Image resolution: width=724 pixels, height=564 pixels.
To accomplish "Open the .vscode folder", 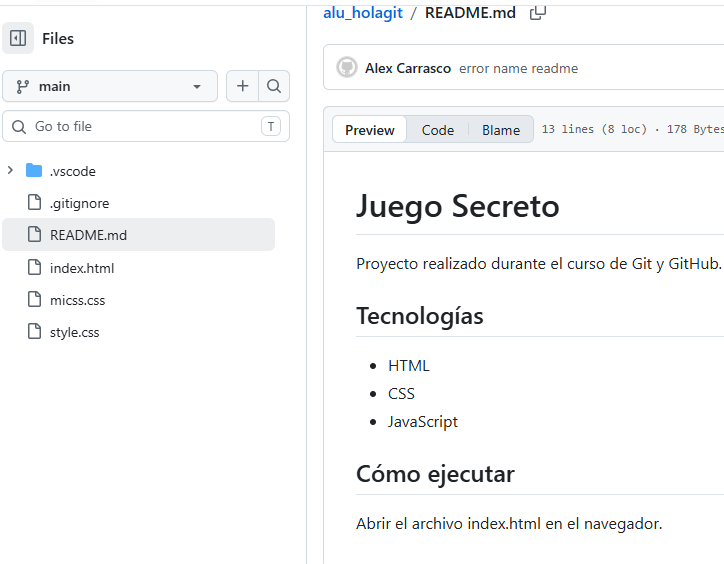I will pos(73,171).
